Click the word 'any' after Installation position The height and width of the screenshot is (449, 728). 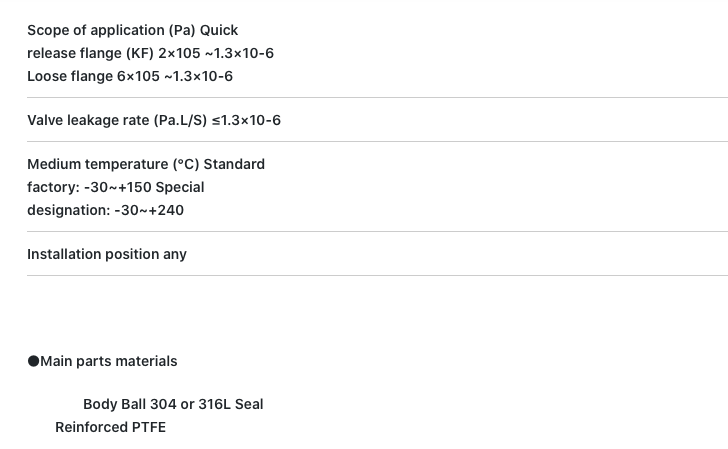[x=175, y=254]
